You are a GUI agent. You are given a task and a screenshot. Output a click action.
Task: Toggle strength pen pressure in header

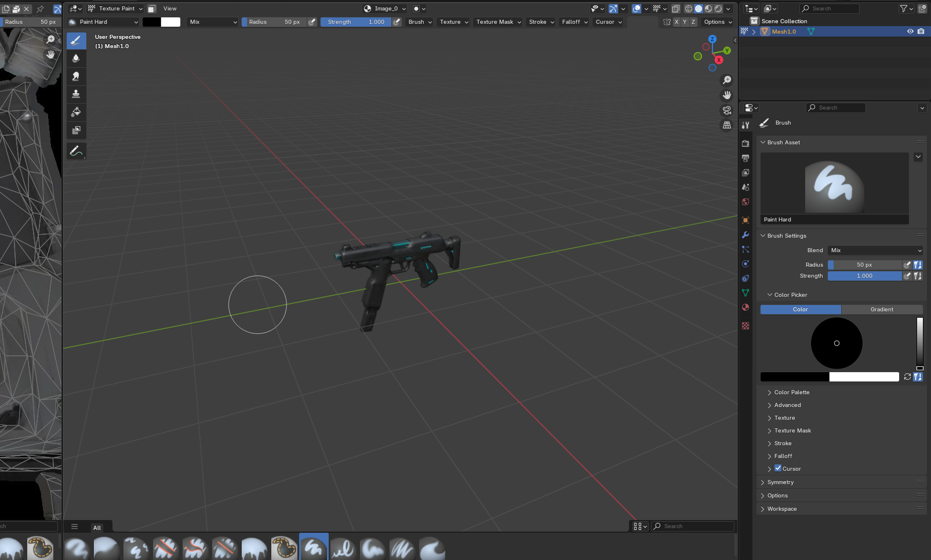(397, 22)
